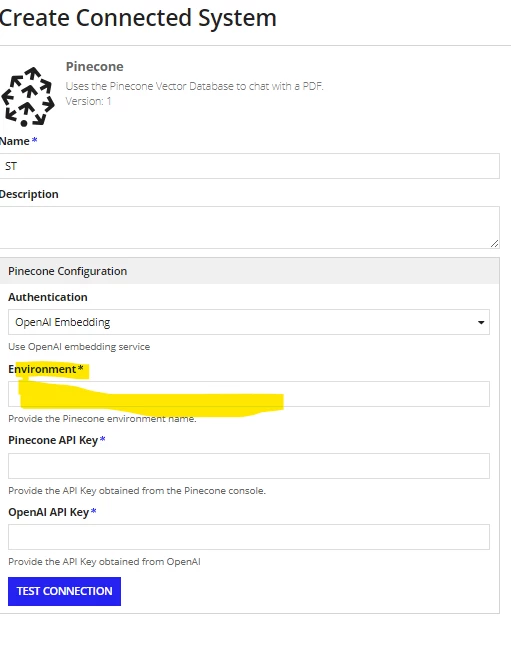Click the Pinecone plugin title text
This screenshot has height=647, width=511.
click(x=95, y=66)
